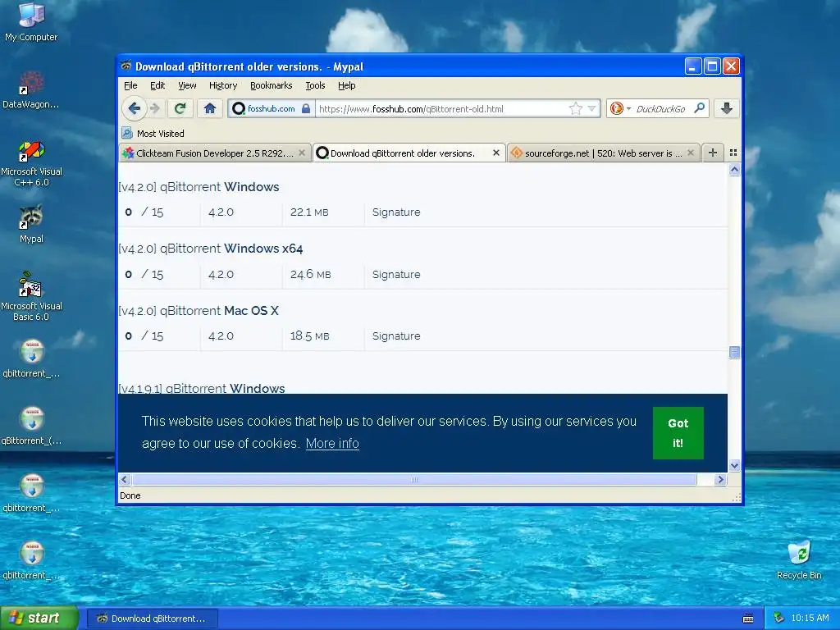The height and width of the screenshot is (630, 840).
Task: Click the search magnifier icon
Action: click(x=699, y=108)
